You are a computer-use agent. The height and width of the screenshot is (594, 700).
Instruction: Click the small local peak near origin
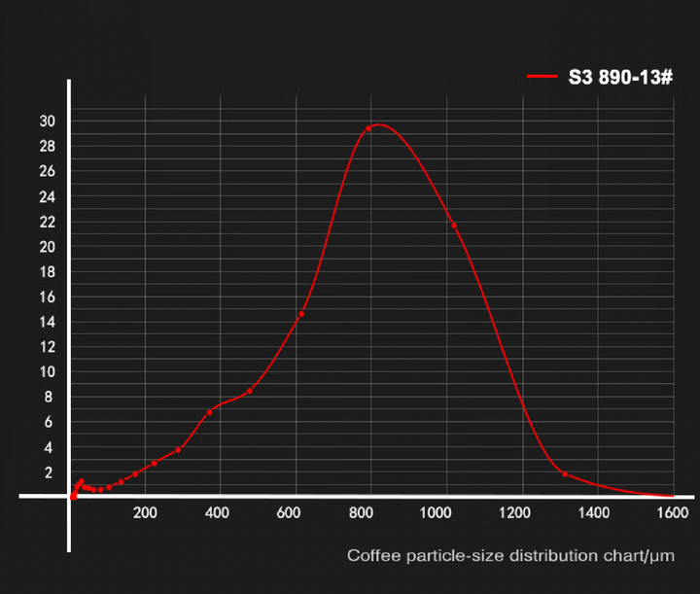coord(82,481)
